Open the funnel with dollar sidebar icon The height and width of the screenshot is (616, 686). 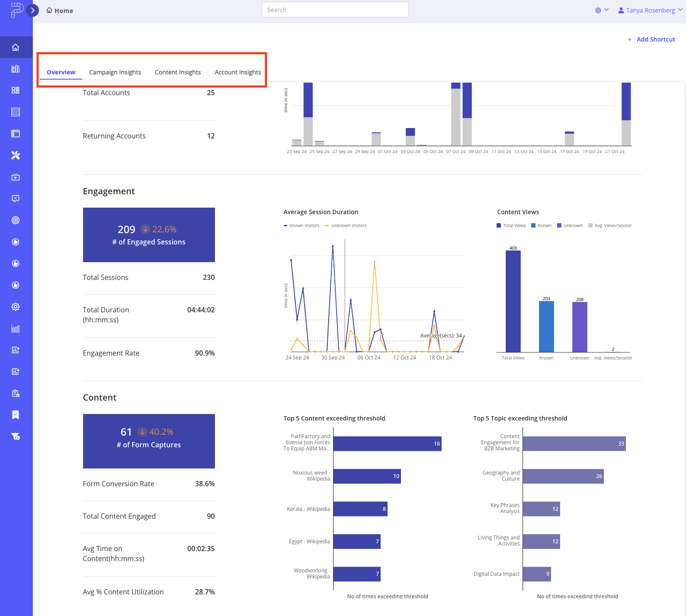pyautogui.click(x=16, y=436)
